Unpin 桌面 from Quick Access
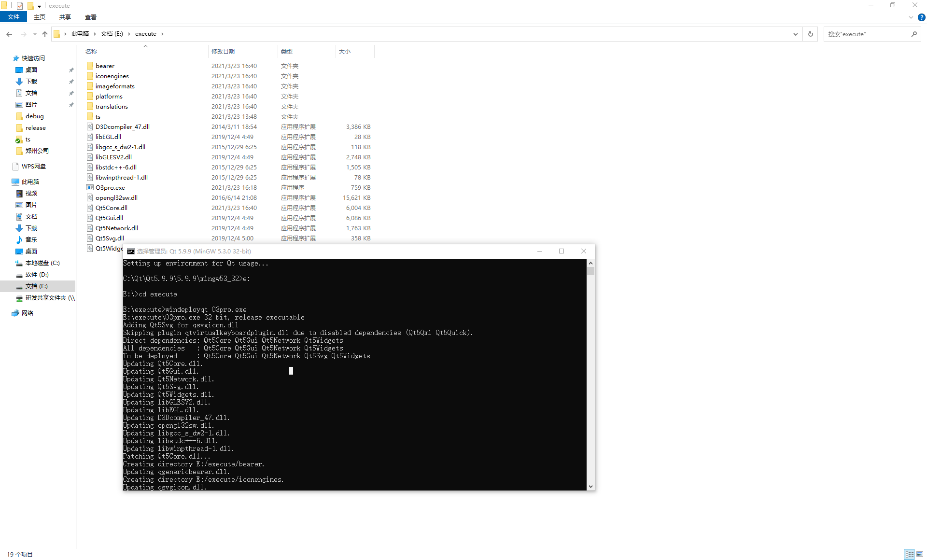Screen dimensions: 927x560 pyautogui.click(x=71, y=70)
